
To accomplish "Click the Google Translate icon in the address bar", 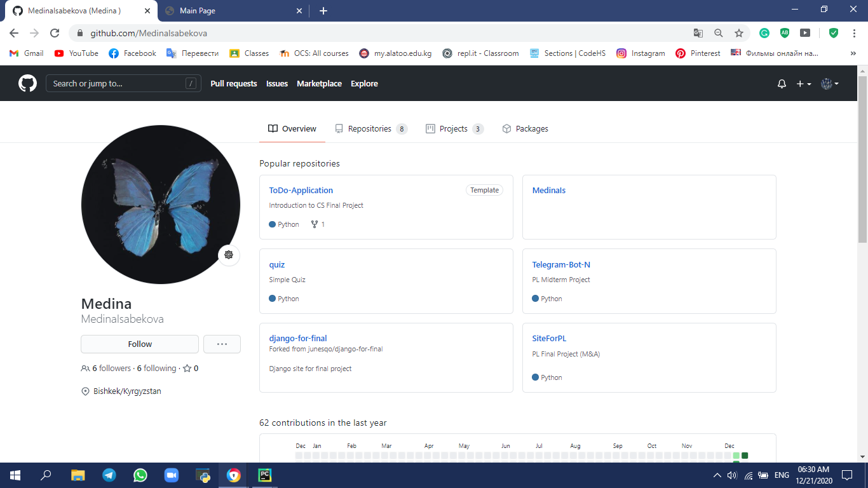I will (698, 33).
